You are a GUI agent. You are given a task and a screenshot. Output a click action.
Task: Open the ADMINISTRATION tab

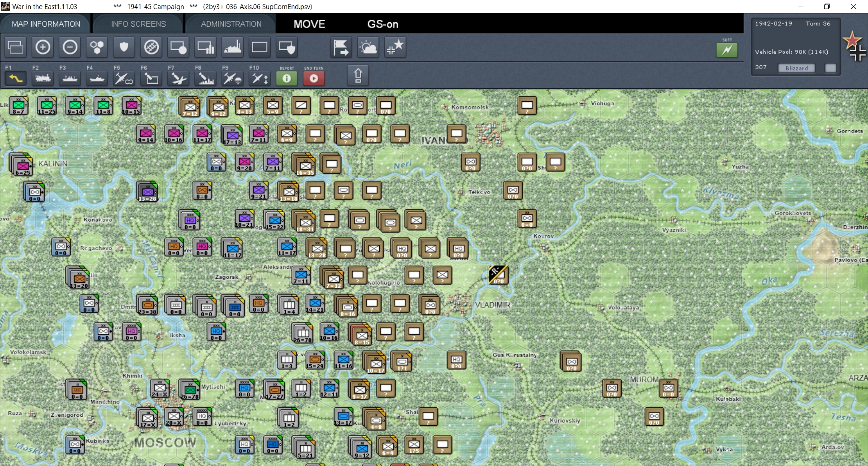pyautogui.click(x=231, y=24)
